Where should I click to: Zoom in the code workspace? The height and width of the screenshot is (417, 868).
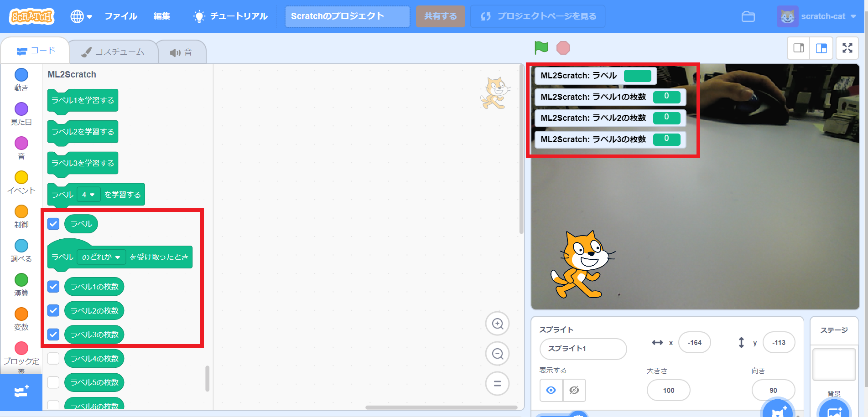tap(497, 324)
